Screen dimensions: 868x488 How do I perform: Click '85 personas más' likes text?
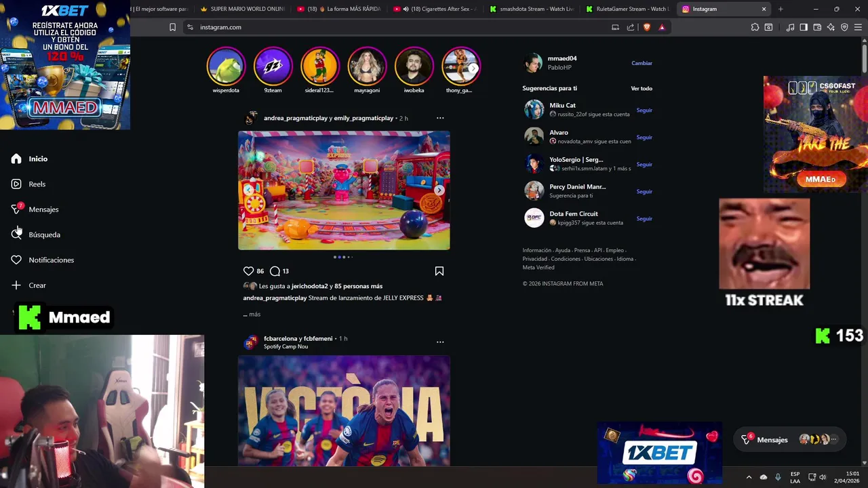pos(358,286)
